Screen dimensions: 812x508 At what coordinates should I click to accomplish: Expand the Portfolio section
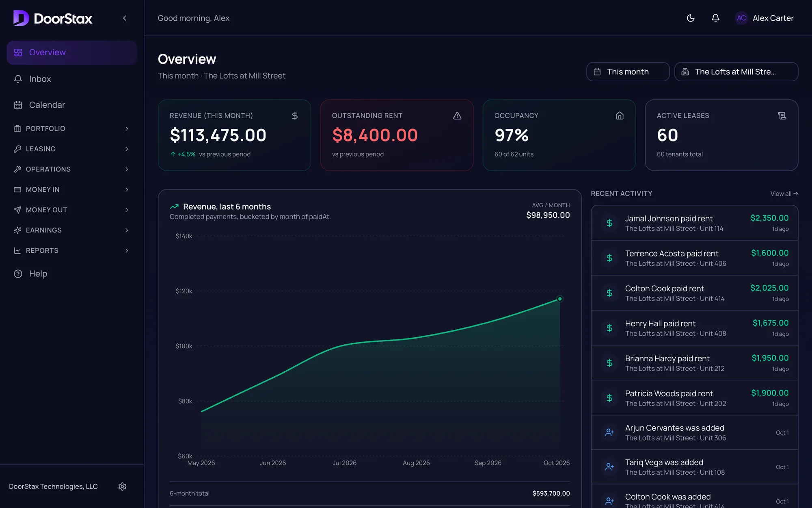coord(72,128)
